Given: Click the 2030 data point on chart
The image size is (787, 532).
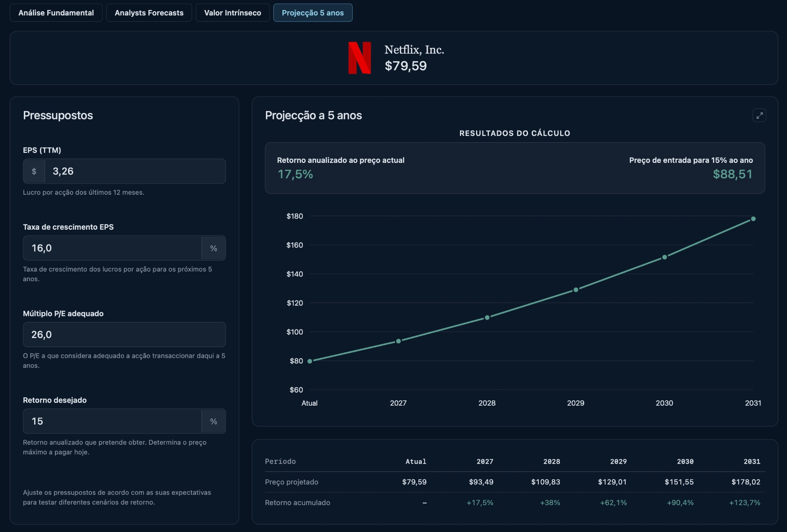Looking at the screenshot, I should pyautogui.click(x=664, y=257).
